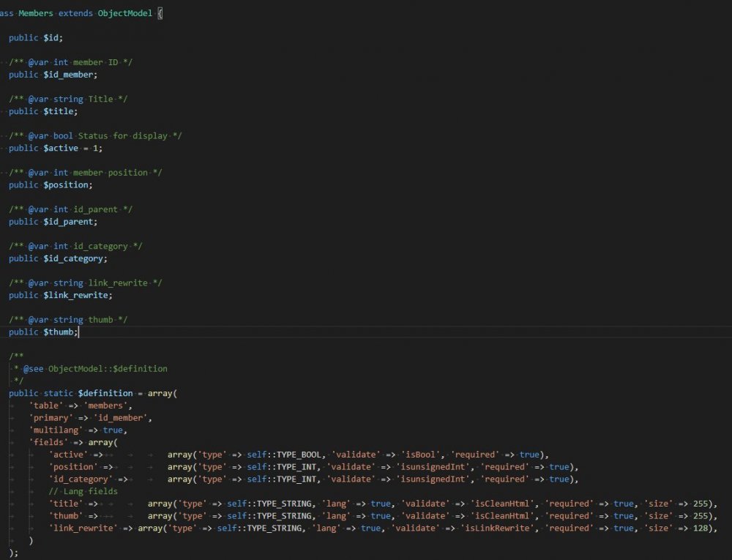The image size is (732, 560).
Task: Click the $position property declaration
Action: 67,184
